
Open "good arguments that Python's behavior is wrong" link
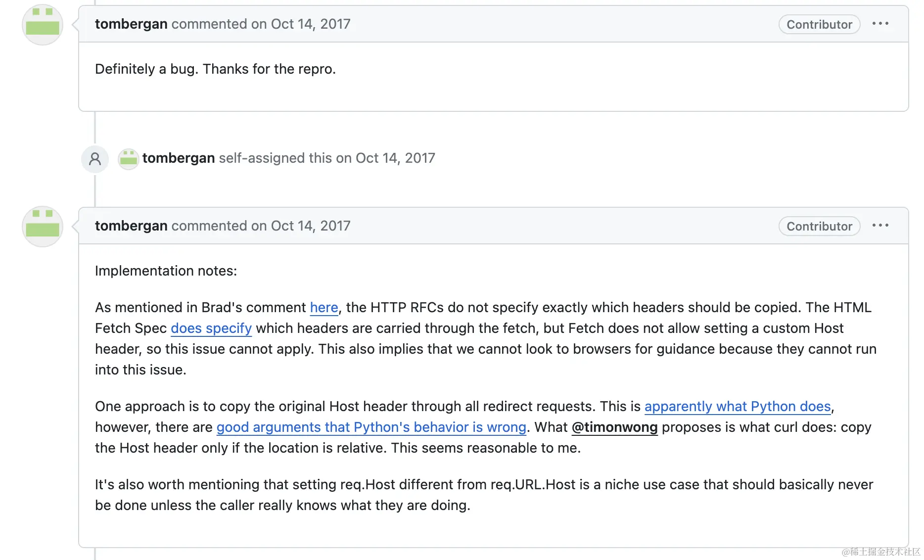tap(371, 427)
